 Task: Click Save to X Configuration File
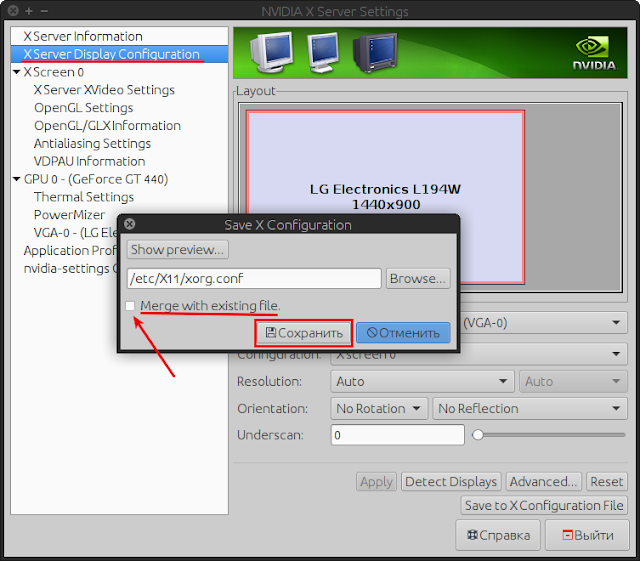click(x=544, y=505)
